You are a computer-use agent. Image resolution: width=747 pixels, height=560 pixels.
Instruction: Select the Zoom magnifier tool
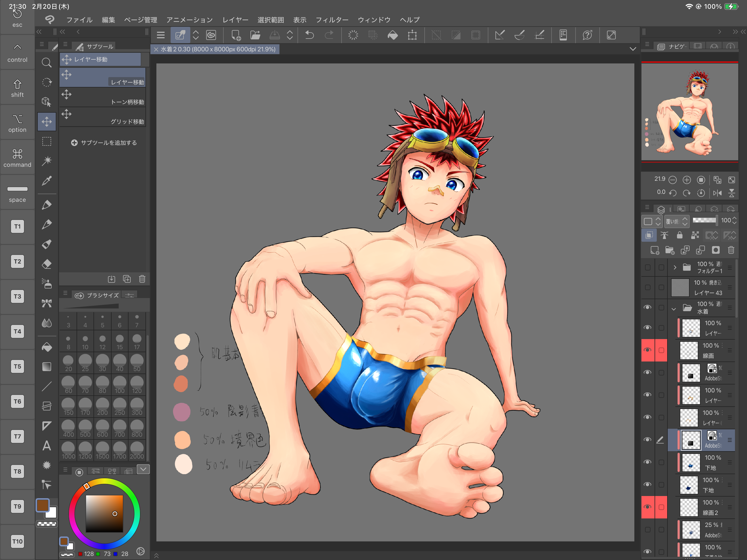point(46,63)
